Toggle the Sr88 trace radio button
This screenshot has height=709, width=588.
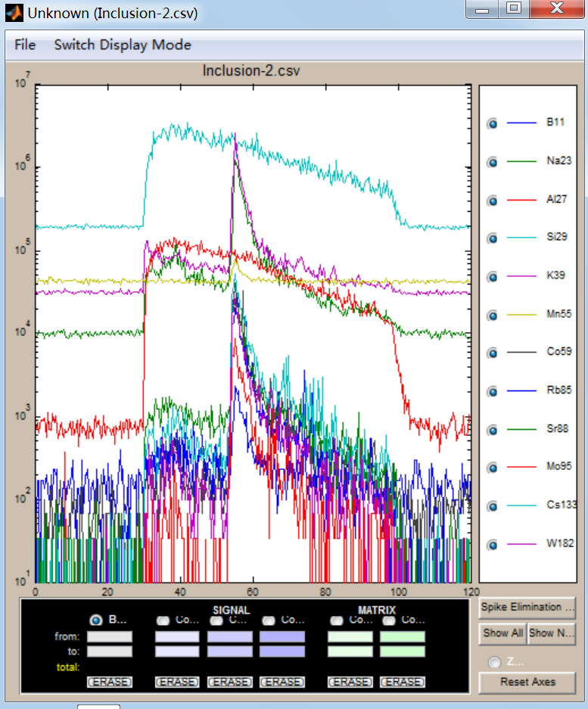point(492,430)
